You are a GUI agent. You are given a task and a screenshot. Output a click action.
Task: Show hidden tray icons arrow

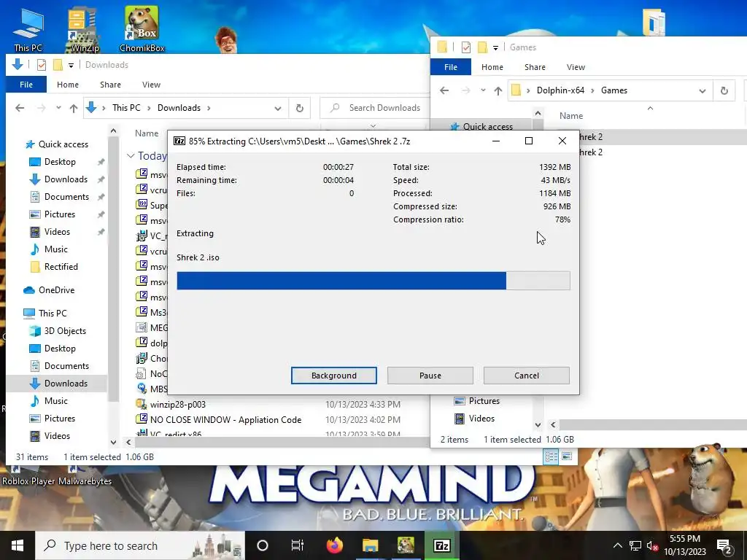click(x=617, y=545)
